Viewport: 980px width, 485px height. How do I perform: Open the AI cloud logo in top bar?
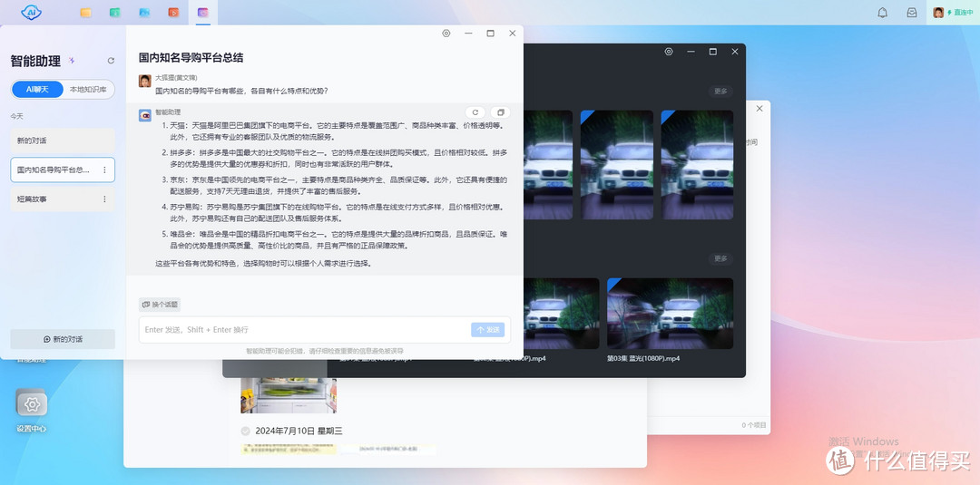[x=31, y=12]
